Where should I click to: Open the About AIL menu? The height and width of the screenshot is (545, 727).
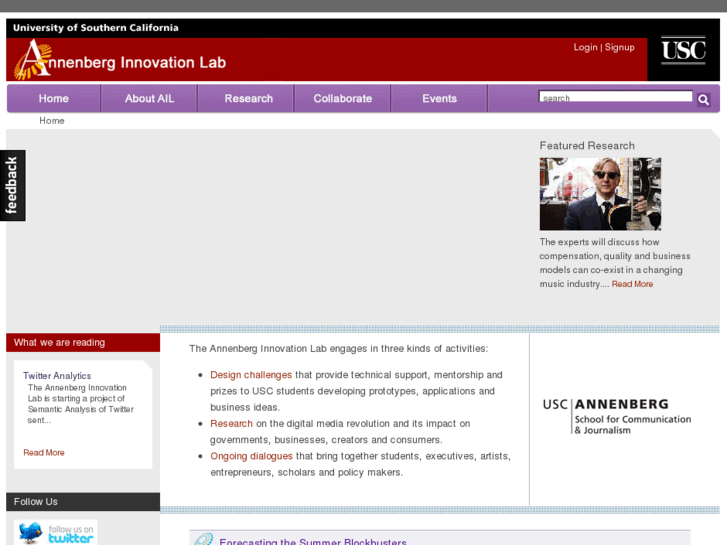click(x=149, y=98)
